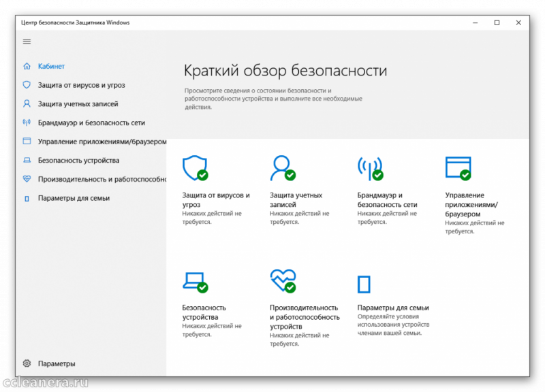
Task: Click the shield icon in the sidebar
Action: coord(27,84)
